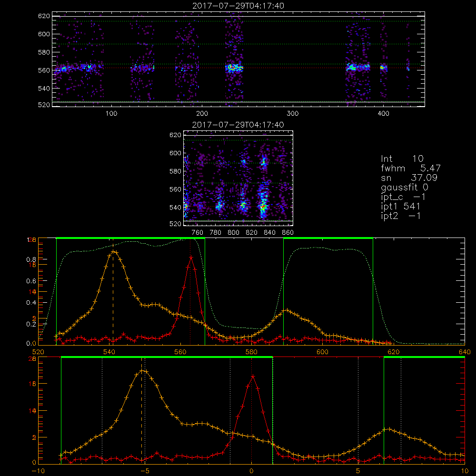Click x-axis label 860 on the small image
This screenshot has width=476, height=476.
pyautogui.click(x=288, y=233)
